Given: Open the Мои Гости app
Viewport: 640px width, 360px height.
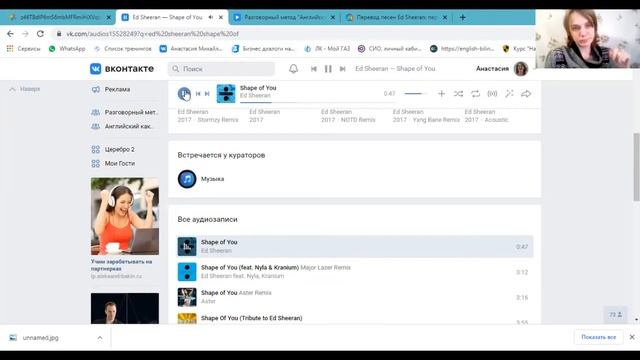Looking at the screenshot, I should click(x=113, y=163).
